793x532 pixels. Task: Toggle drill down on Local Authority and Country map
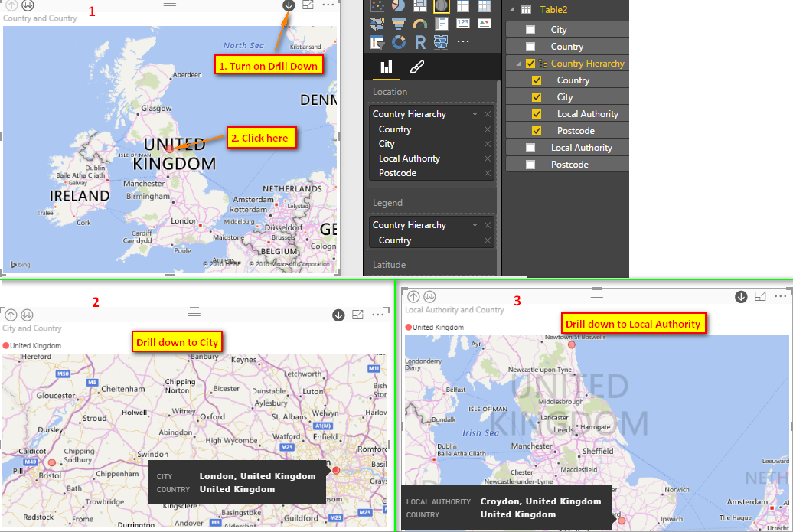741,297
